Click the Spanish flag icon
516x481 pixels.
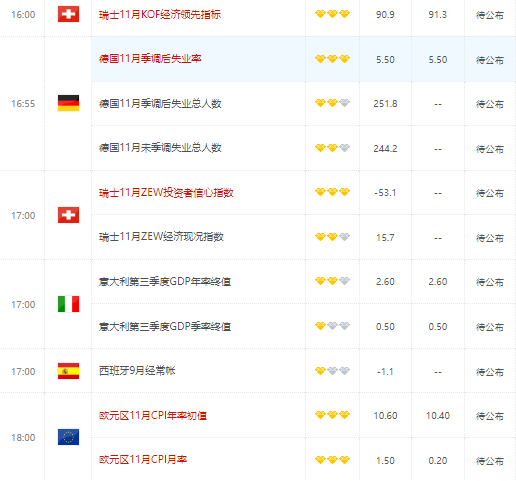coord(68,371)
